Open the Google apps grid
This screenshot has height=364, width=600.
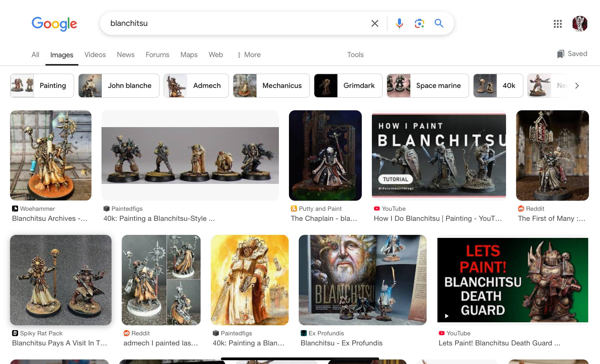[558, 24]
